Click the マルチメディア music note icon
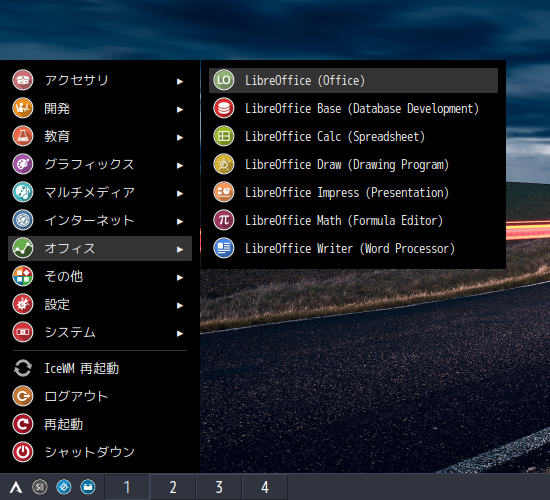This screenshot has height=500, width=550. click(23, 192)
